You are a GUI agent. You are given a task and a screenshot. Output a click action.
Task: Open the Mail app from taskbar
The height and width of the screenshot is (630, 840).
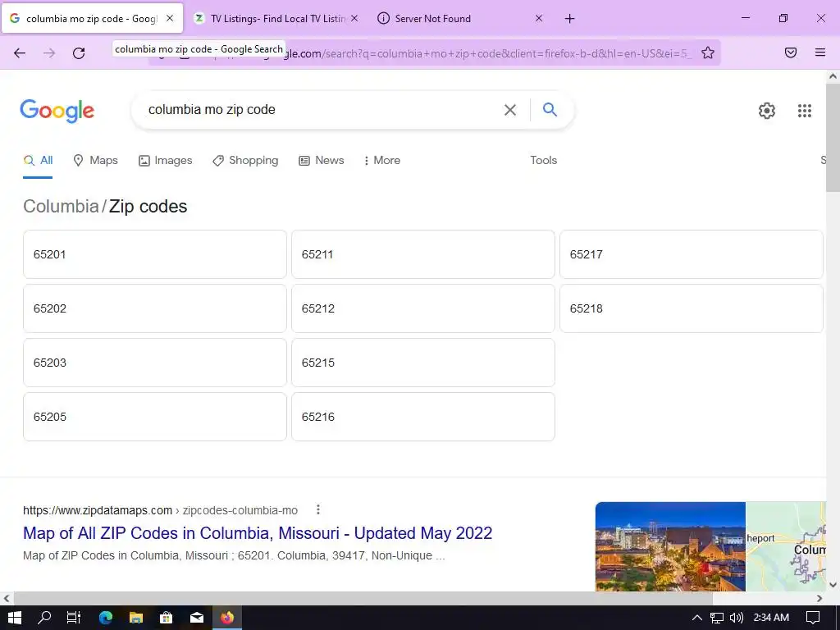point(197,618)
